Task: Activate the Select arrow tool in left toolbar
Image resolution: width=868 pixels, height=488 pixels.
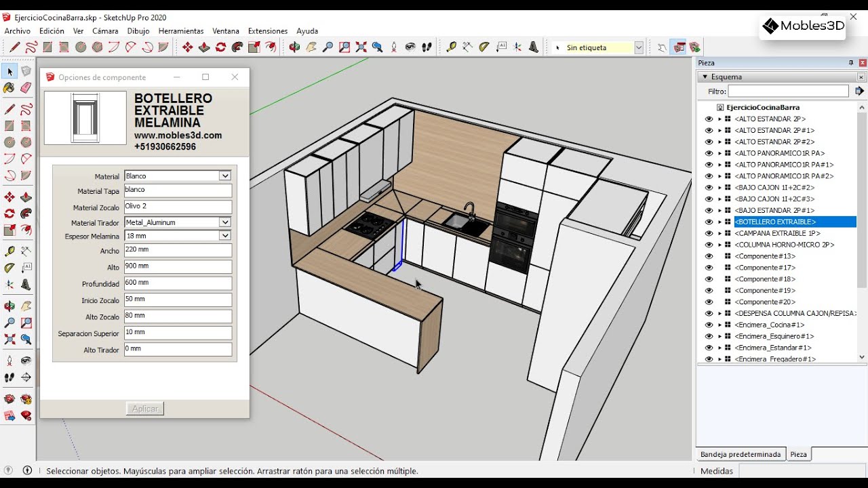Action: (x=9, y=71)
